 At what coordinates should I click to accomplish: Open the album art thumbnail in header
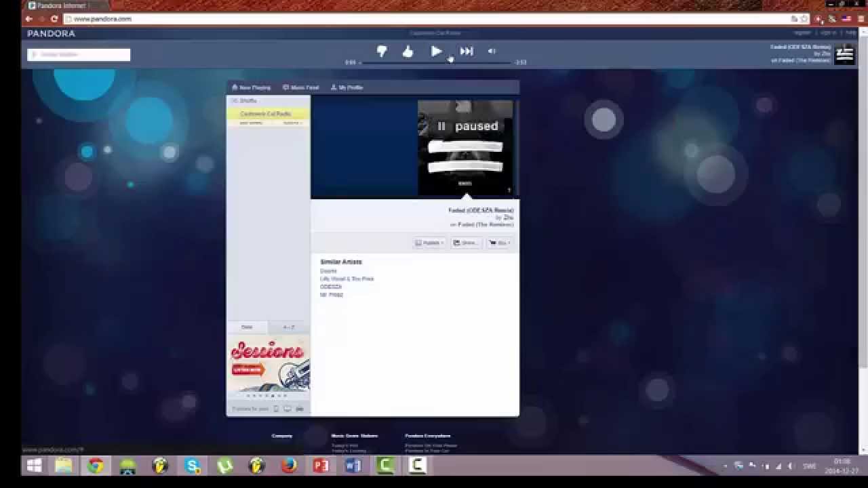pyautogui.click(x=844, y=54)
